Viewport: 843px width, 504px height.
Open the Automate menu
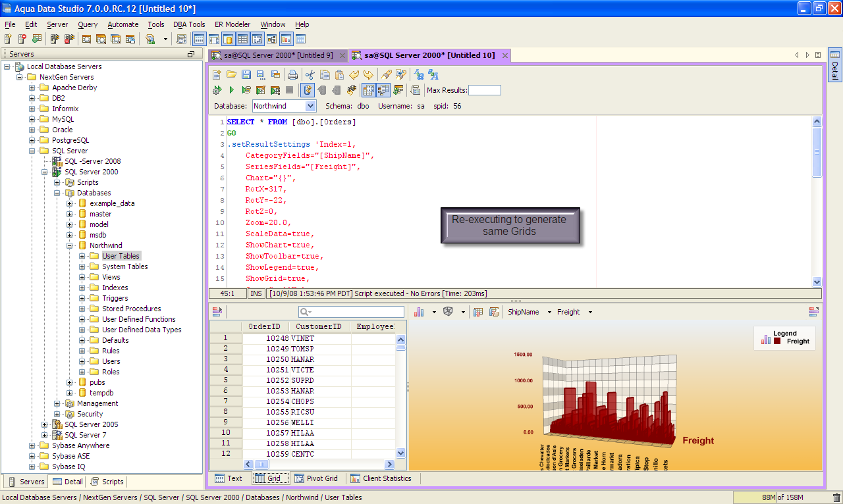point(123,24)
